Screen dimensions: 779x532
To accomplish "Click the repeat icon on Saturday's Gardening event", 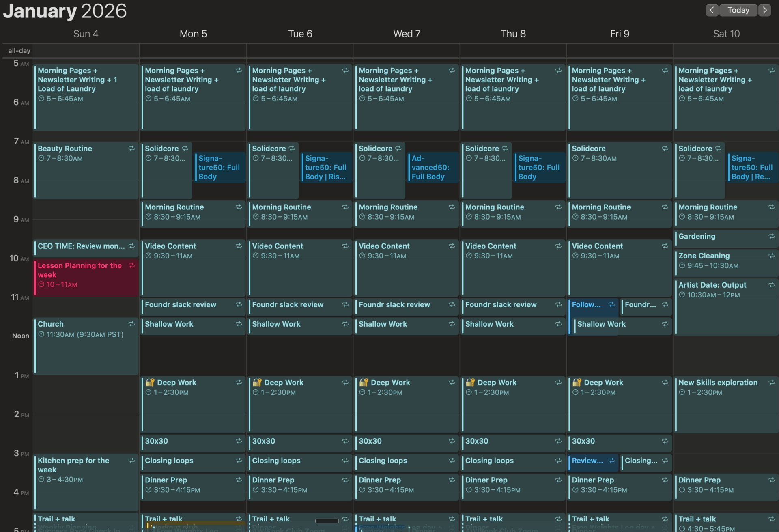I will click(771, 236).
